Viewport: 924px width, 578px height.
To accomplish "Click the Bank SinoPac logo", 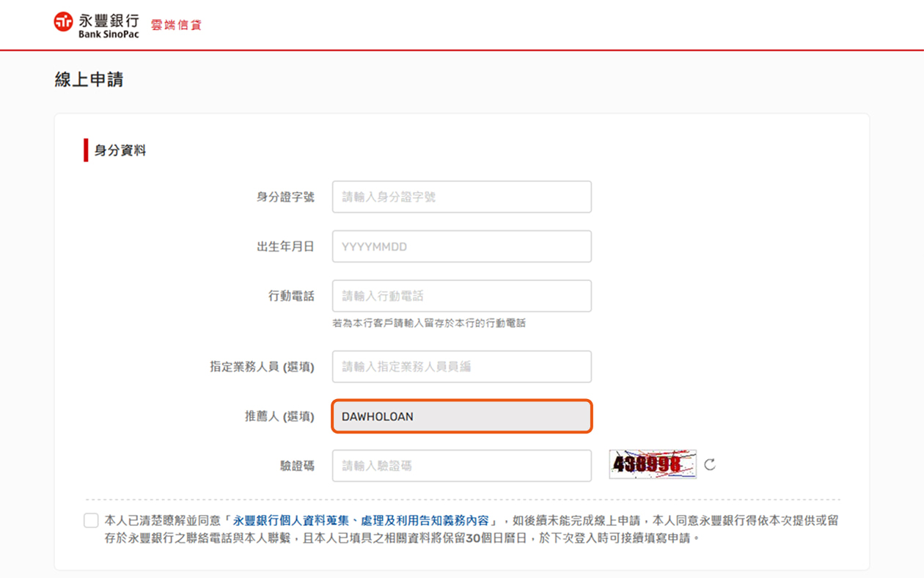I will point(96,24).
